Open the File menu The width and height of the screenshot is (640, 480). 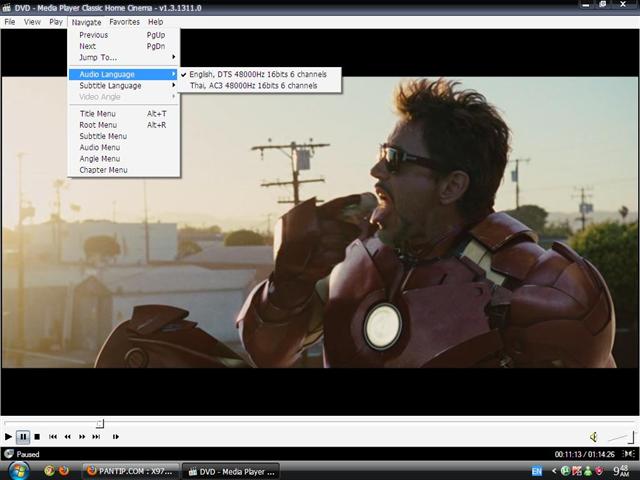point(10,22)
